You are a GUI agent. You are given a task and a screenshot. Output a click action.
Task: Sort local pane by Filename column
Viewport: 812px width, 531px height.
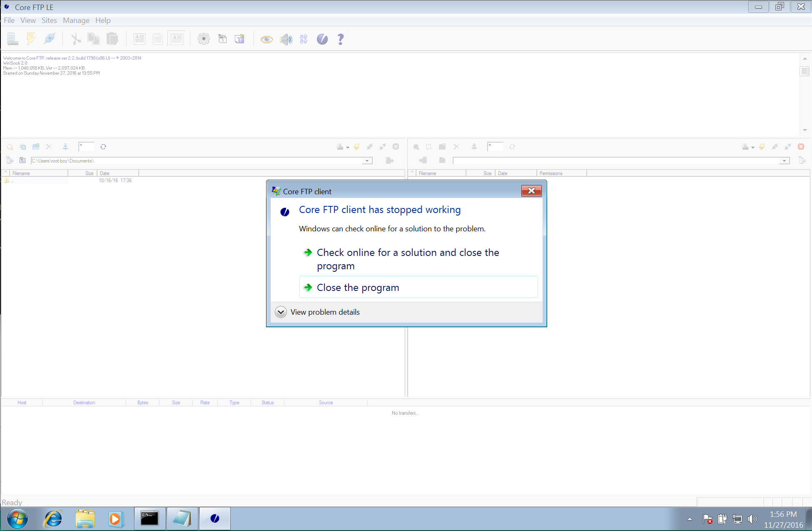click(x=39, y=173)
